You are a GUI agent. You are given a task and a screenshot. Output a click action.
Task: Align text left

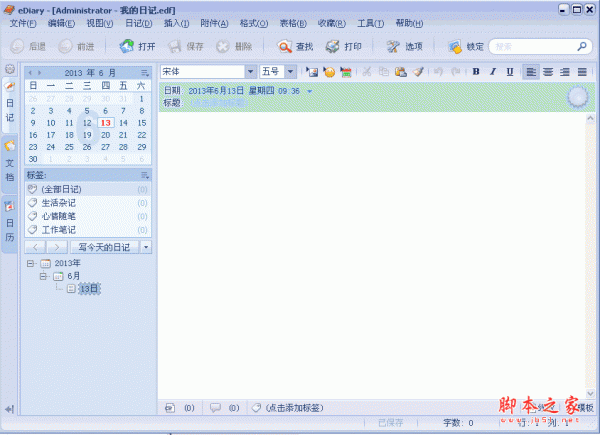point(531,72)
